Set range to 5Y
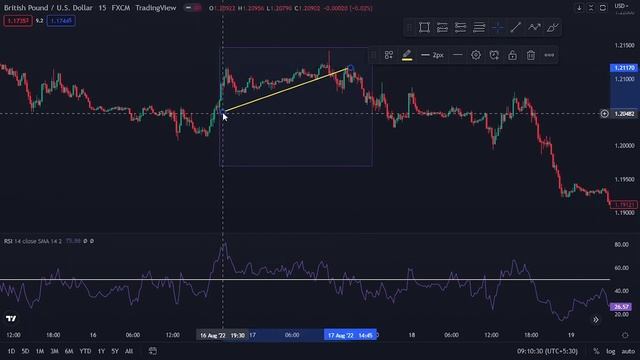 [x=115, y=351]
